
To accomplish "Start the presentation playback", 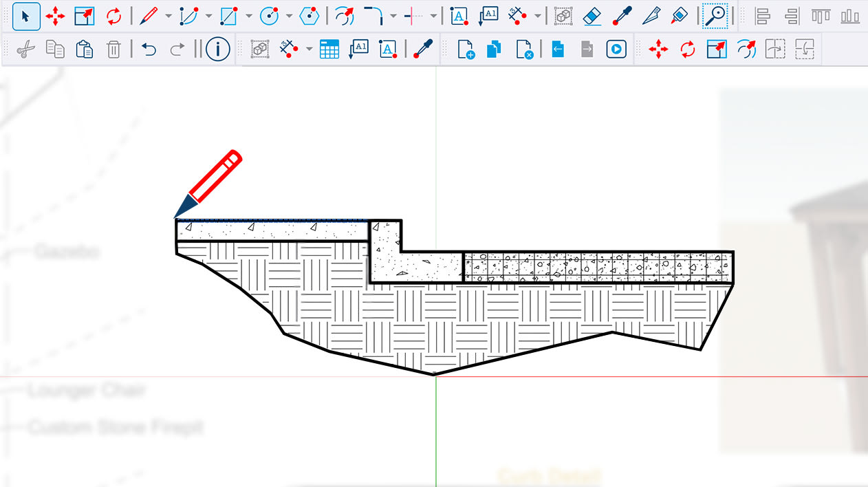I will click(x=616, y=50).
